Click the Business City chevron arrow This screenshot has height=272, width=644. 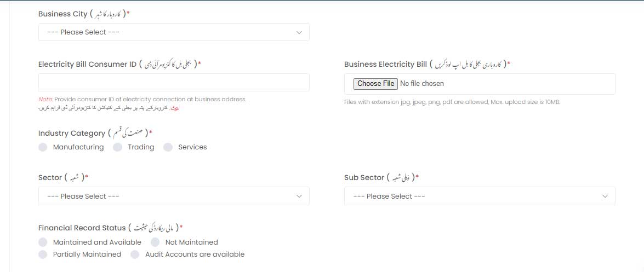pos(299,32)
